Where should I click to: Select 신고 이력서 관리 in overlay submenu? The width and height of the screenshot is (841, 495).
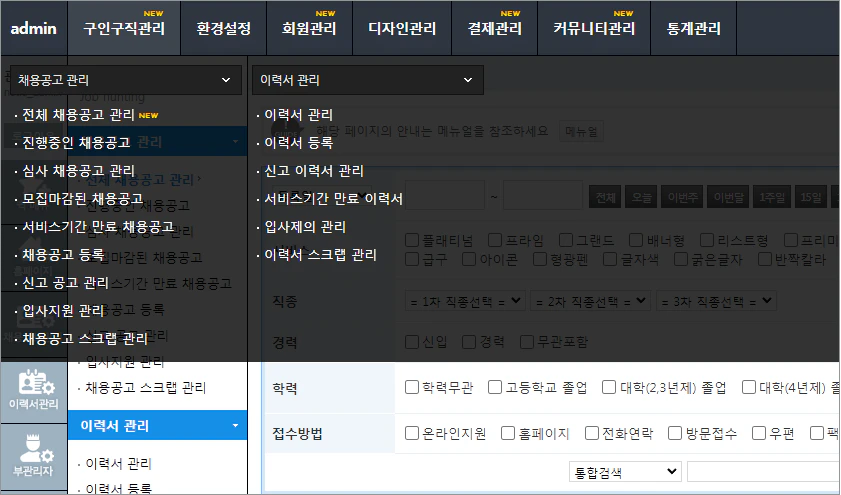pos(314,171)
